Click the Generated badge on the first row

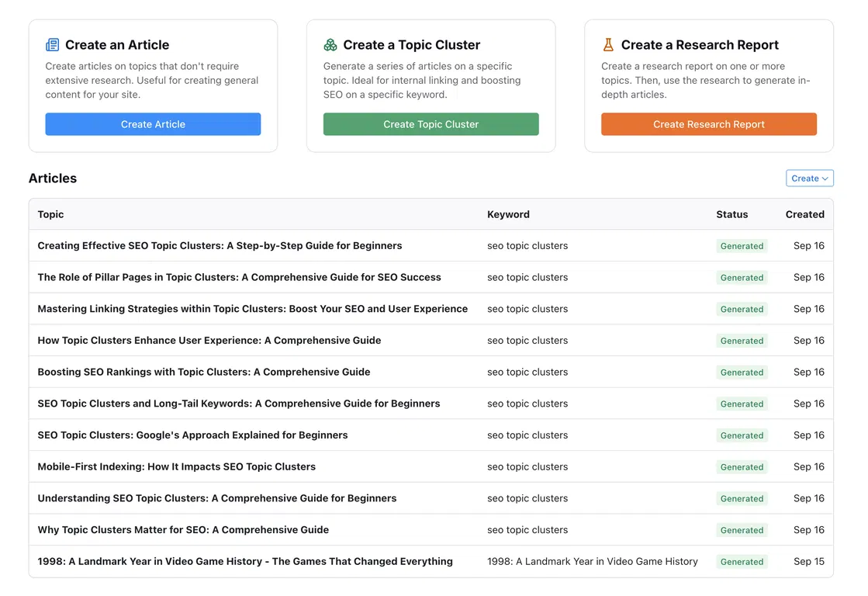pos(742,245)
